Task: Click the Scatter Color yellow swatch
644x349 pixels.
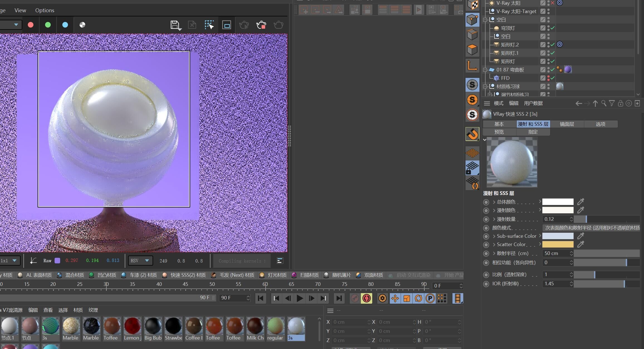Action: tap(558, 244)
